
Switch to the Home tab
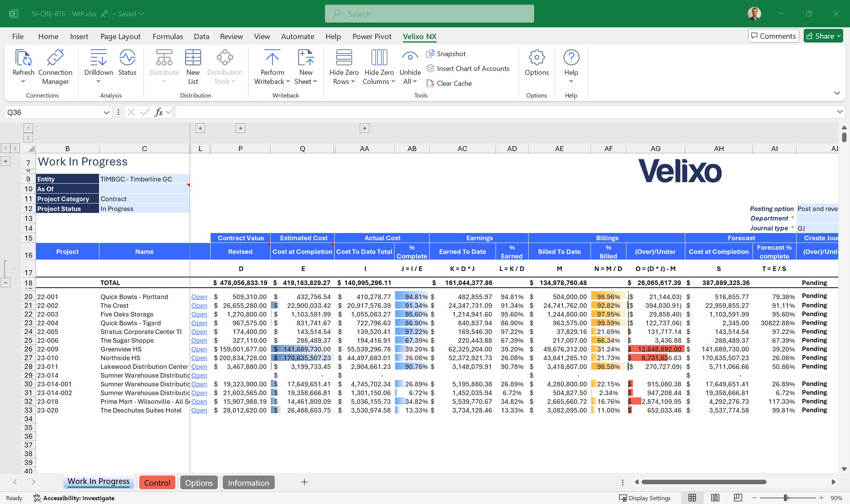coord(48,36)
